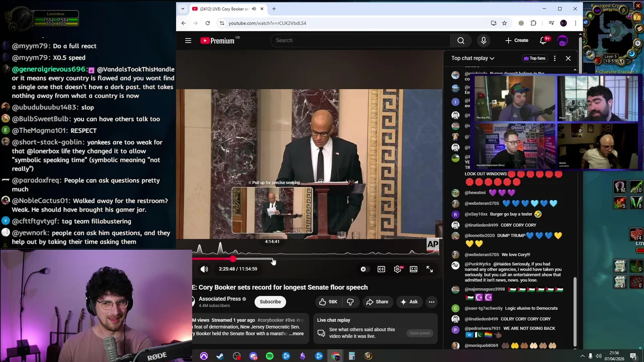Image resolution: width=644 pixels, height=362 pixels.
Task: Open Chrome media controls icon
Action: click(x=551, y=23)
